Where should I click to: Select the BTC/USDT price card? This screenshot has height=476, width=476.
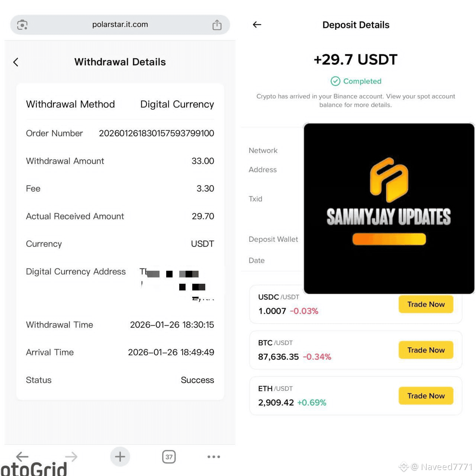tap(356, 350)
